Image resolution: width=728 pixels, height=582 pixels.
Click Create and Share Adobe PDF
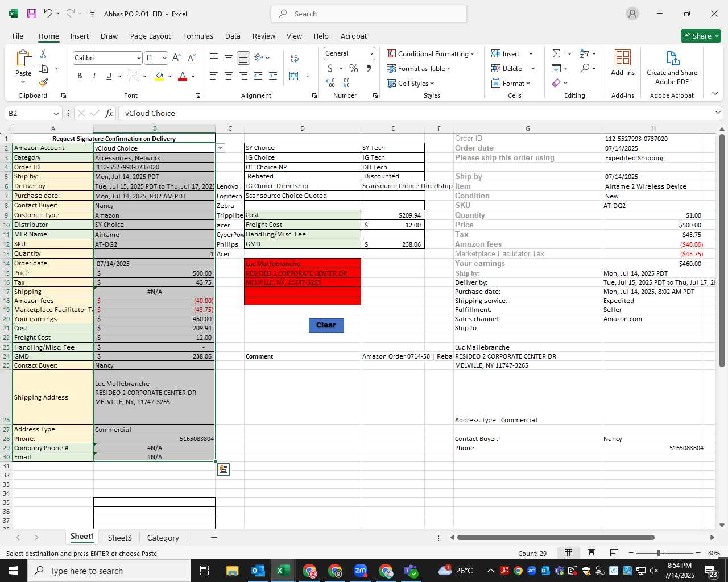(x=672, y=68)
